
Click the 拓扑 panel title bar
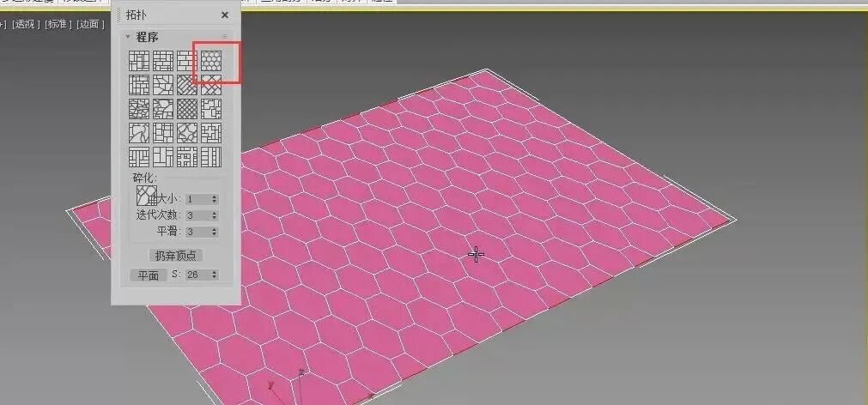point(176,15)
